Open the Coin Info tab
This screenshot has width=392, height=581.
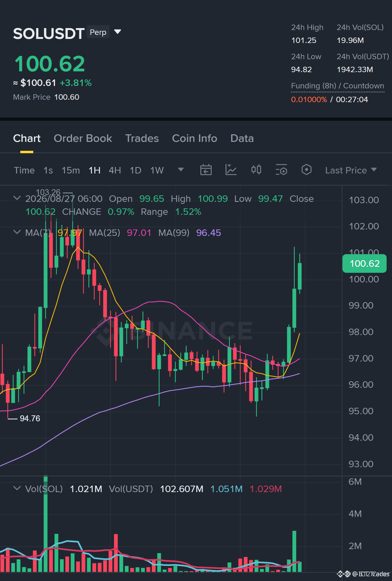pyautogui.click(x=195, y=138)
